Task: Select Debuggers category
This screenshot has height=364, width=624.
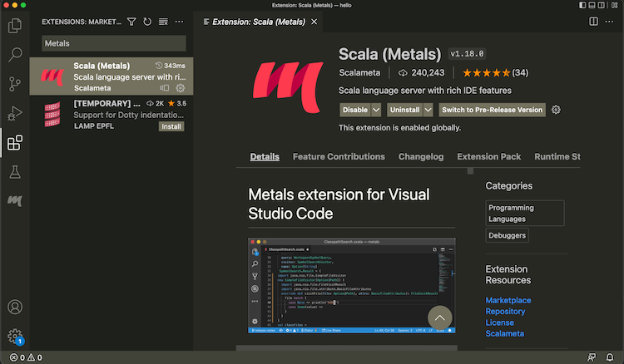Action: tap(507, 235)
